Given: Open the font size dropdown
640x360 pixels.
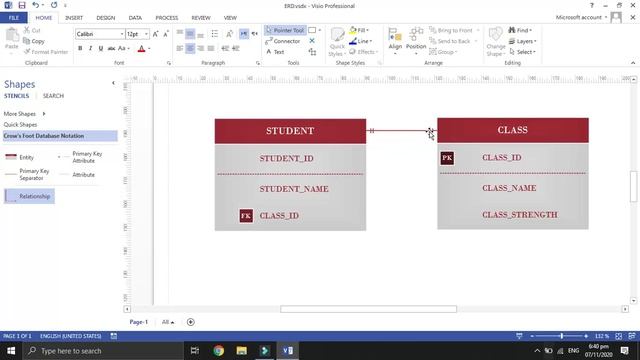Looking at the screenshot, I should pos(146,34).
